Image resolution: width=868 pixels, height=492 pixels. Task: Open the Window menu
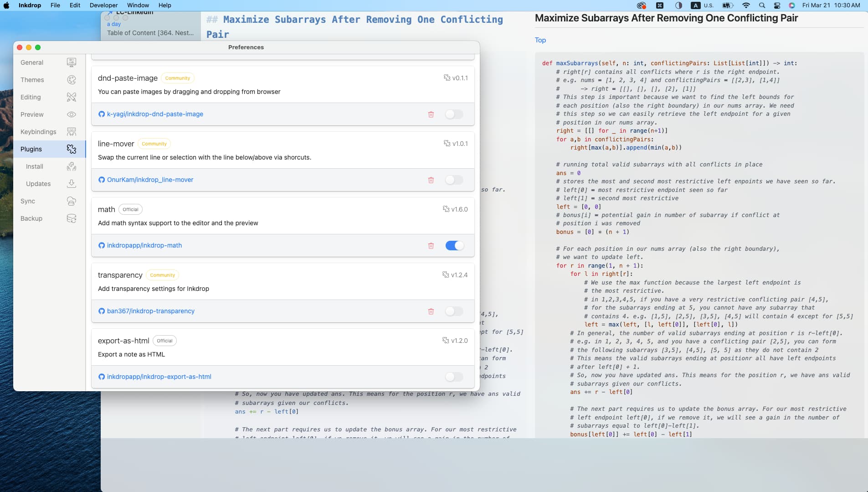click(x=138, y=5)
